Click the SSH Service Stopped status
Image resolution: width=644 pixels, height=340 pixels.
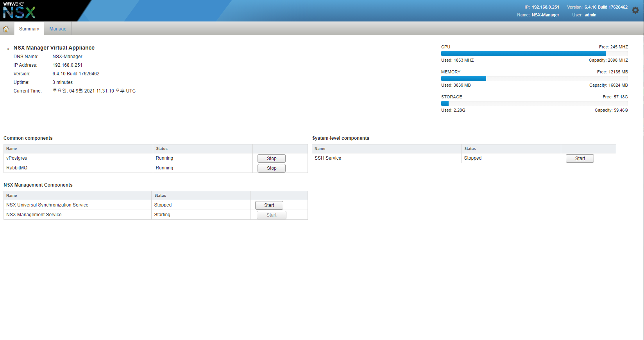(511, 158)
